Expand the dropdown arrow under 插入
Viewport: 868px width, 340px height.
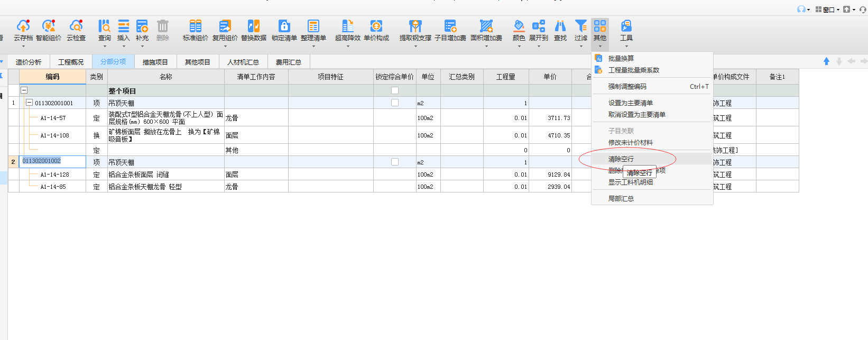[123, 47]
